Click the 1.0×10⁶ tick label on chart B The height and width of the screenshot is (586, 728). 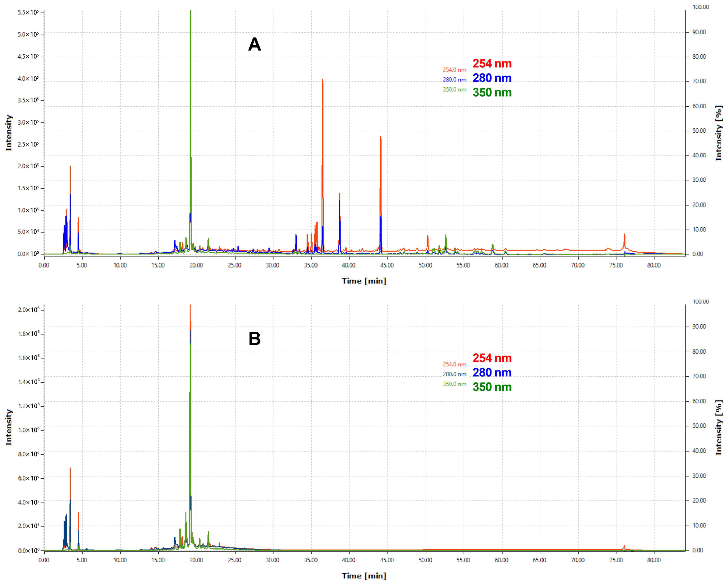28,430
